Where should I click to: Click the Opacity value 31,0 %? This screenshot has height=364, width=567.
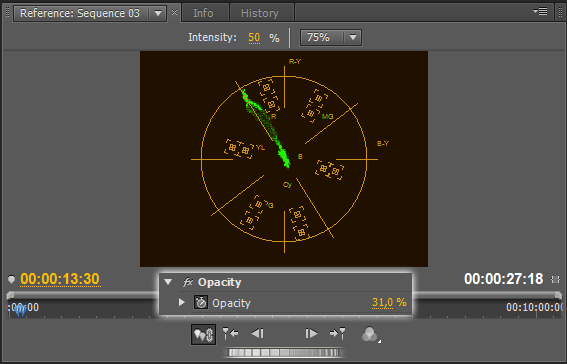pos(389,302)
